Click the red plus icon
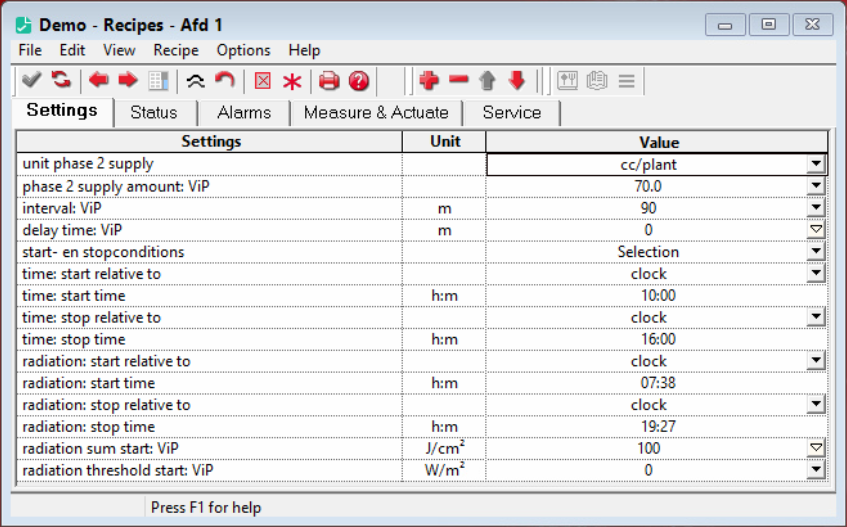 click(x=429, y=80)
